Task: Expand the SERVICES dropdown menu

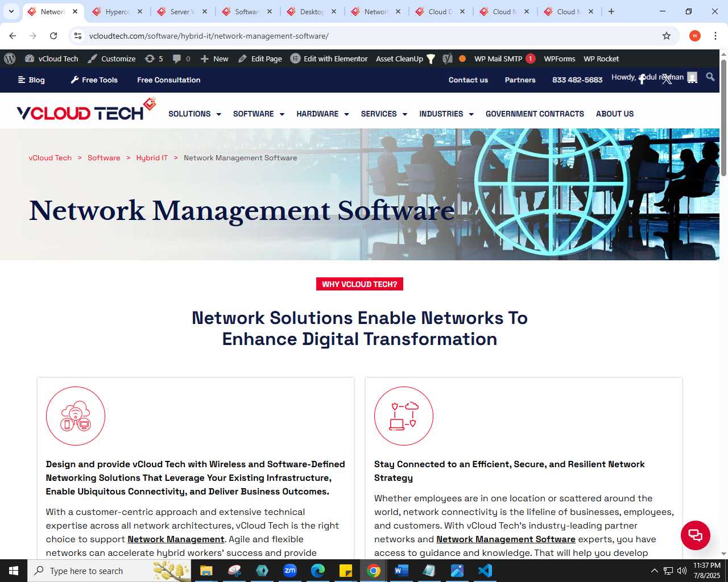Action: coord(384,114)
